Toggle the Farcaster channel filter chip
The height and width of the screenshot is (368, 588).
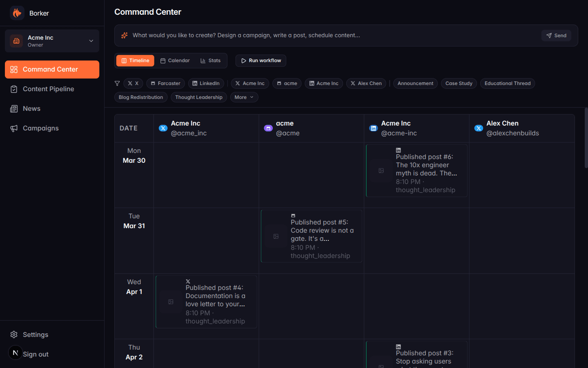[165, 83]
